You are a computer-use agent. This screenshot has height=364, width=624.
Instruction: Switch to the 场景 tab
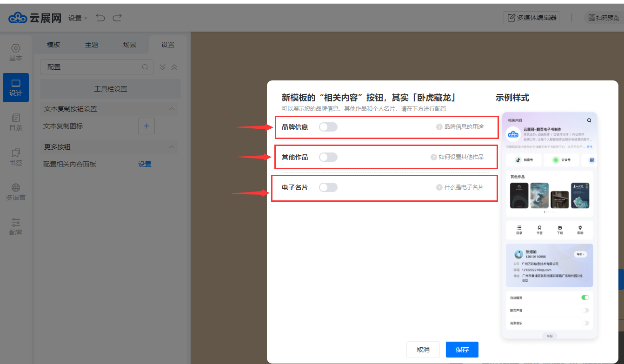pos(130,45)
